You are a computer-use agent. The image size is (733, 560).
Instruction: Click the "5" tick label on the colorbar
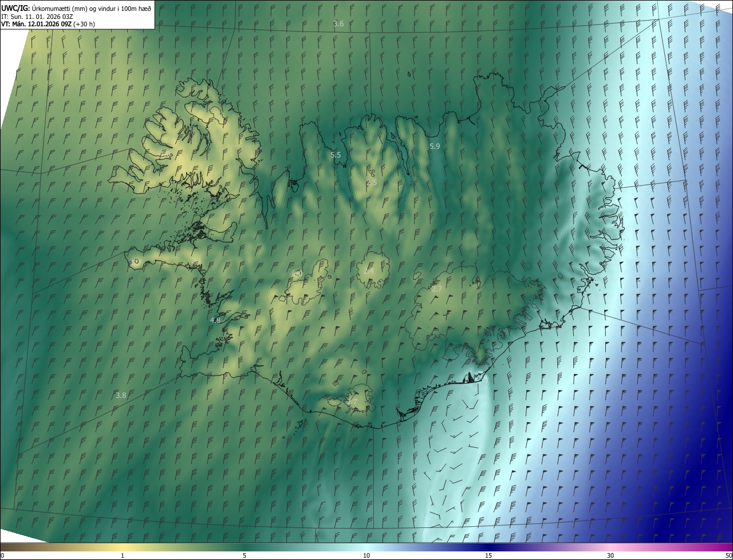pyautogui.click(x=245, y=555)
